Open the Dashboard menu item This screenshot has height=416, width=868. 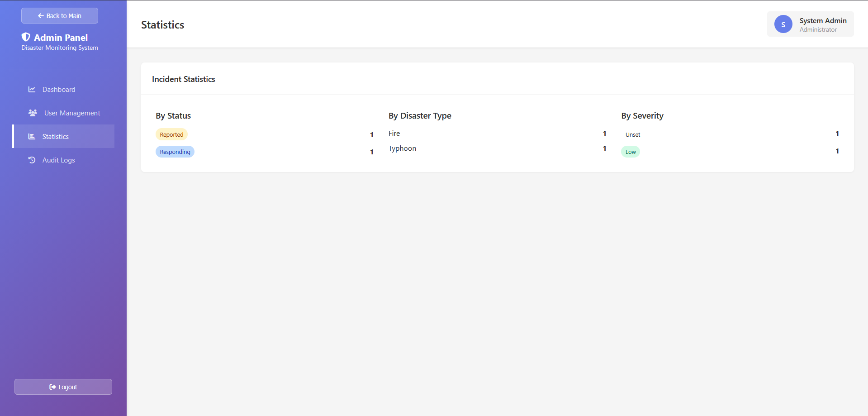(x=63, y=90)
